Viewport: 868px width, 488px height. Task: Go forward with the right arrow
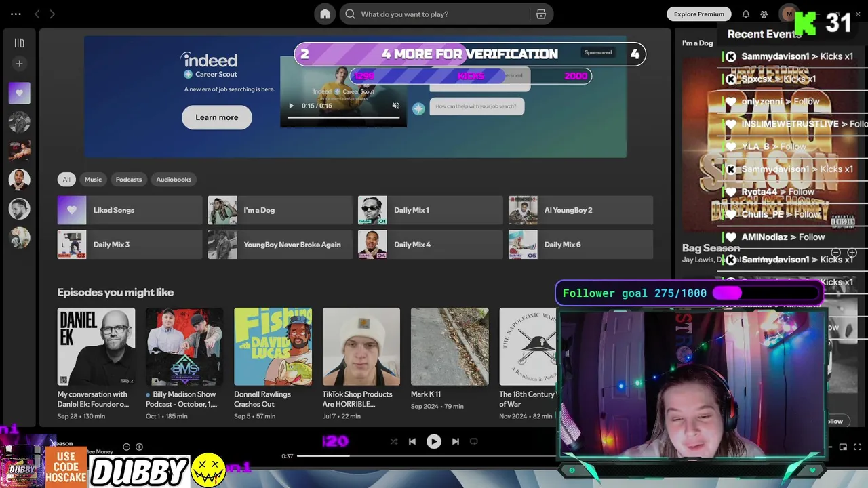pos(52,14)
